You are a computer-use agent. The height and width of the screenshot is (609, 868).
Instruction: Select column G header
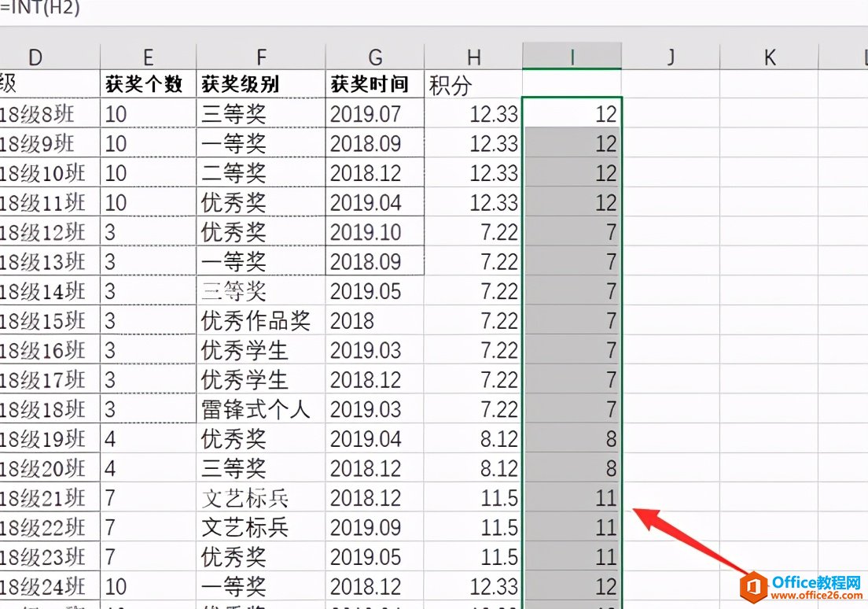(x=375, y=57)
